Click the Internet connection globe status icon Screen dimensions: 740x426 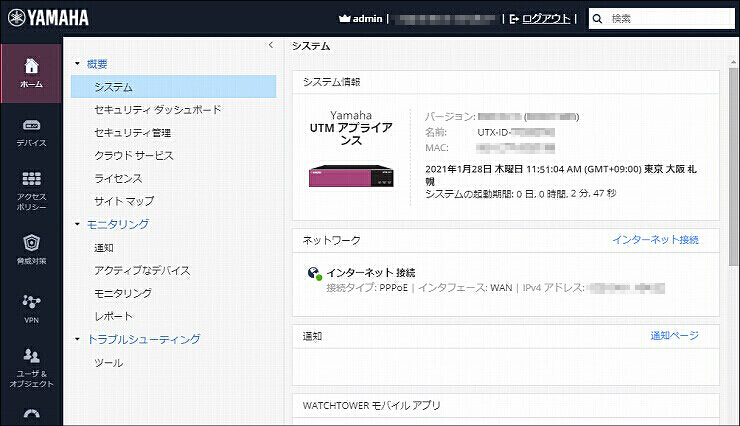tap(314, 273)
